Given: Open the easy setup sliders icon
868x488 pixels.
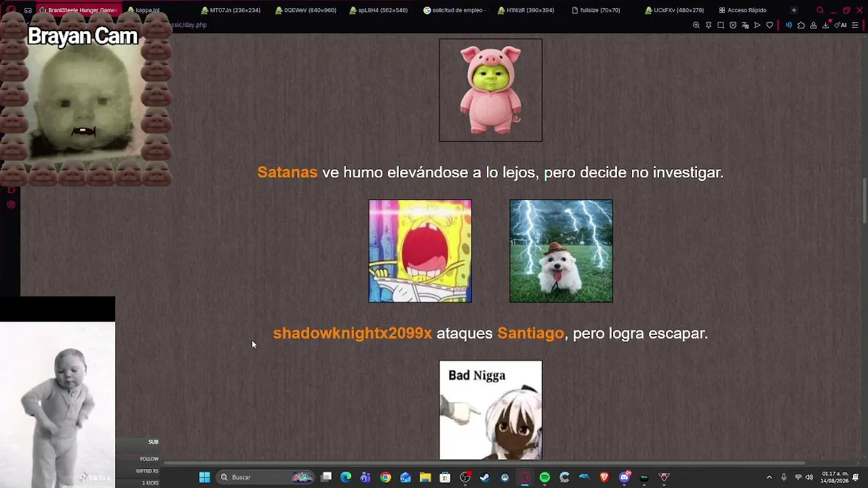Looking at the screenshot, I should click(x=855, y=25).
